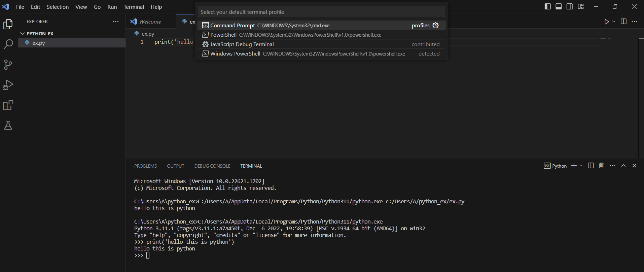Open Explorer Views and More Actions ellipsis
This screenshot has width=644, height=272.
(116, 22)
